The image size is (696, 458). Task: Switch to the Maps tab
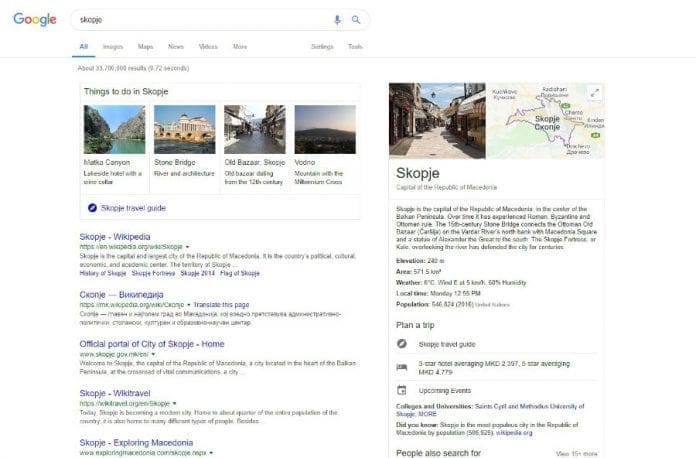coord(145,46)
